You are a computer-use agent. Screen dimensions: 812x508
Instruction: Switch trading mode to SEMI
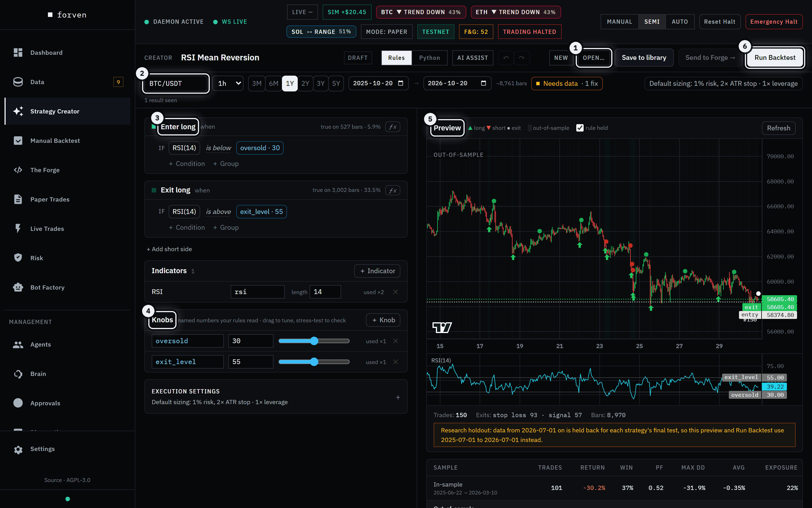(x=652, y=21)
